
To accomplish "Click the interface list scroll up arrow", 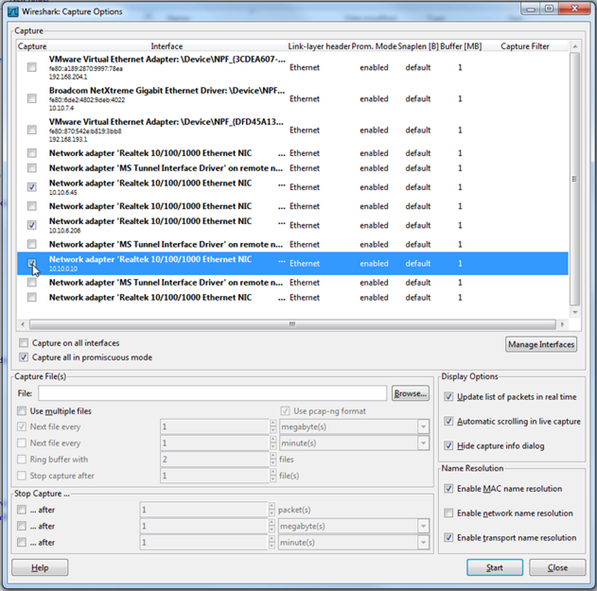I will click(575, 46).
